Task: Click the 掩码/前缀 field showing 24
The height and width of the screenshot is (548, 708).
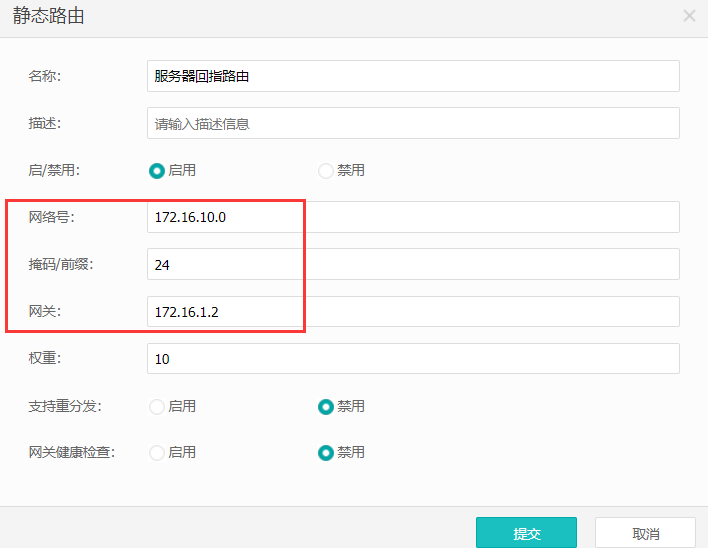Action: coord(412,265)
